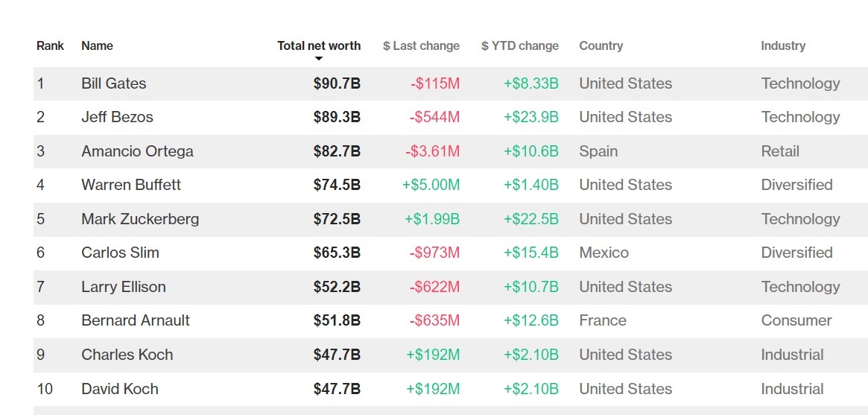Open Warren Buffett's entry
This screenshot has width=868, height=415.
tap(131, 185)
